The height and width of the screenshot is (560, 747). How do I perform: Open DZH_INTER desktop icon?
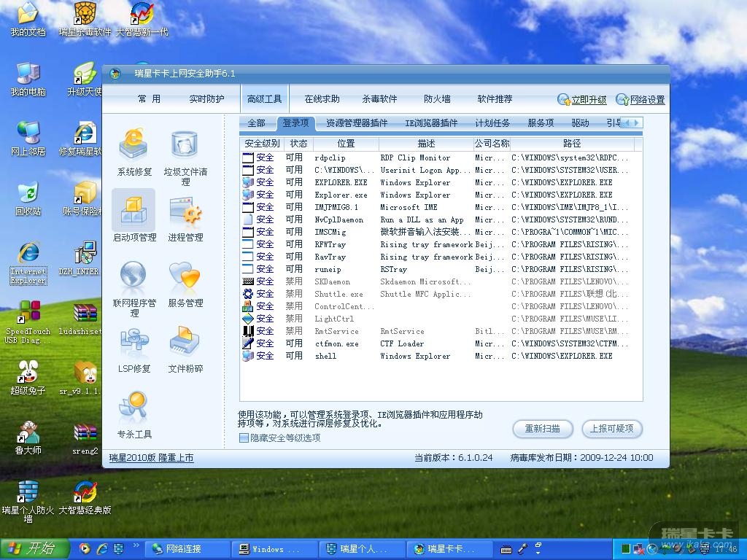click(80, 259)
